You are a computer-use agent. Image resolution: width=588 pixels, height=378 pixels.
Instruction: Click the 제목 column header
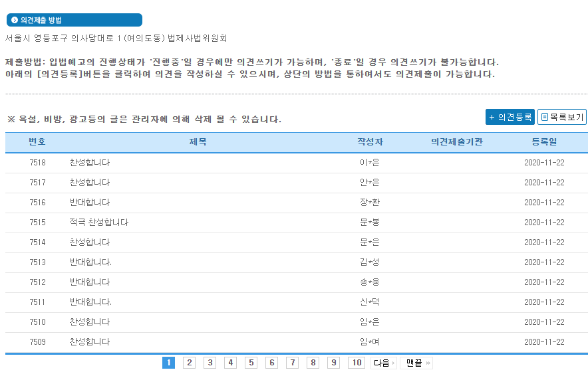pos(198,142)
